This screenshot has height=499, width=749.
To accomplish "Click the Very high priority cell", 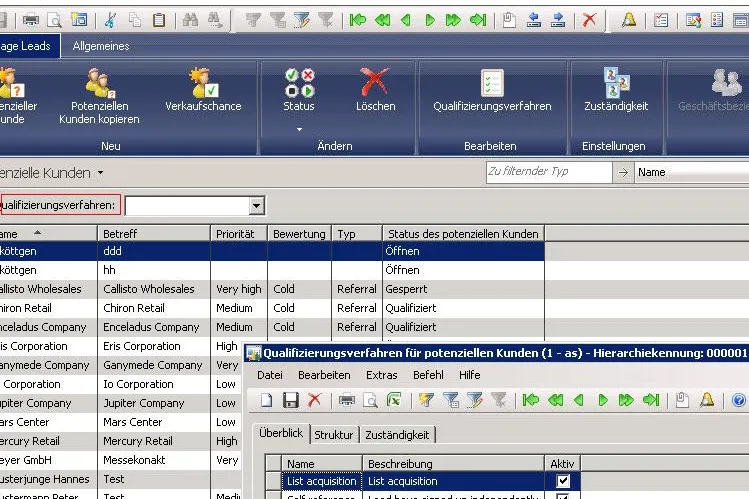I will pos(239,289).
